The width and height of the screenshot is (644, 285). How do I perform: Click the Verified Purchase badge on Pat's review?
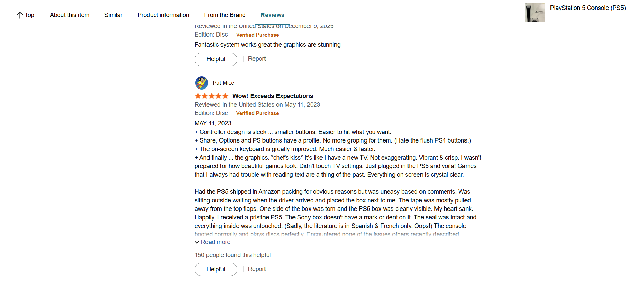pyautogui.click(x=257, y=113)
